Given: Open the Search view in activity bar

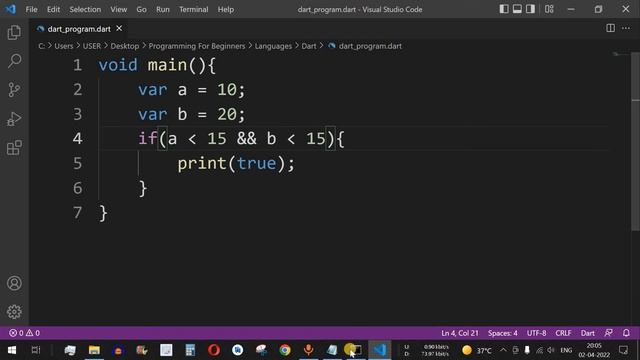Looking at the screenshot, I should (x=14, y=61).
